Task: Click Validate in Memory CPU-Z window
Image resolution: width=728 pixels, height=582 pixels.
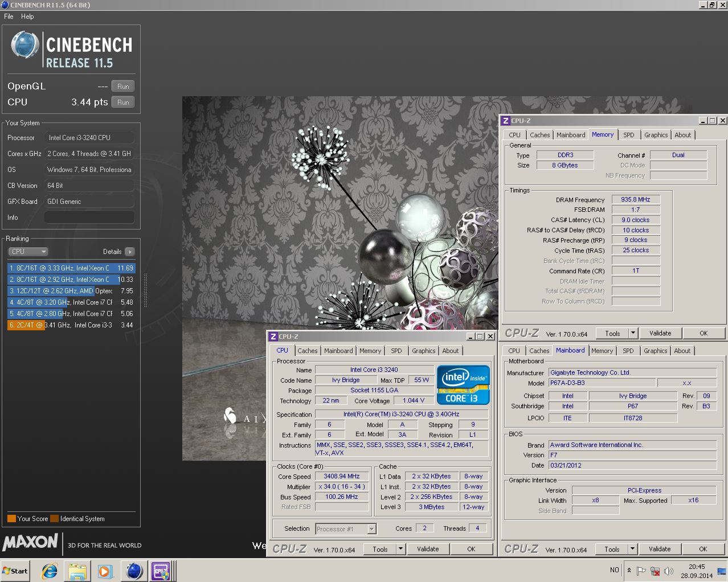Action: (x=660, y=333)
